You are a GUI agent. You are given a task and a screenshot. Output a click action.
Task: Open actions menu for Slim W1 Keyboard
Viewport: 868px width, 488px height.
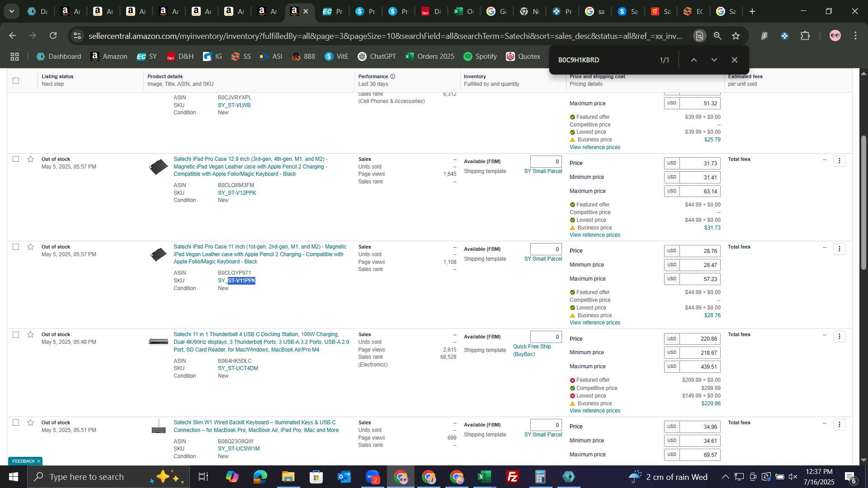[x=840, y=425]
